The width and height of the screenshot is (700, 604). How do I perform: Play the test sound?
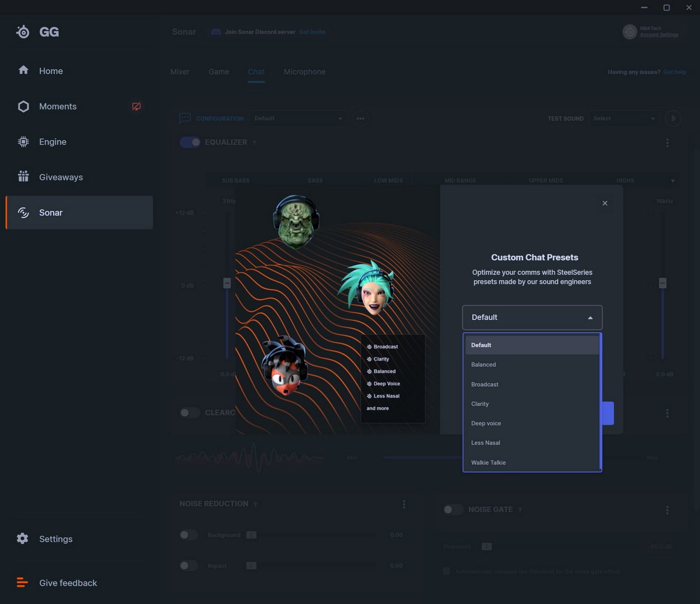pyautogui.click(x=673, y=118)
